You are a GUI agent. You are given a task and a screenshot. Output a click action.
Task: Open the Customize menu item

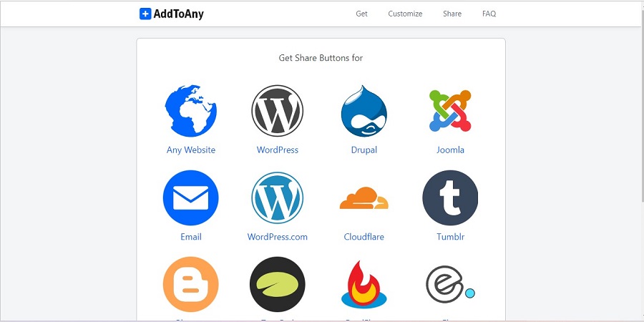tap(405, 14)
